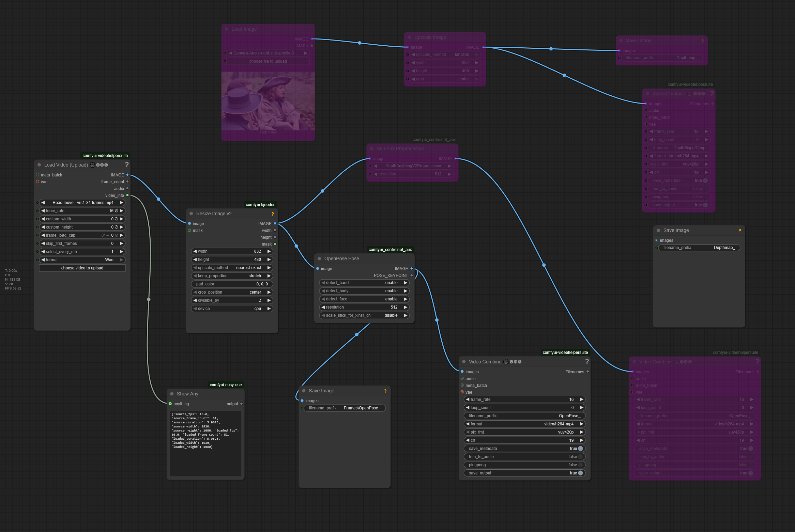This screenshot has width=795, height=532.
Task: Toggle the pingpong switch in Video Combine
Action: click(x=580, y=465)
